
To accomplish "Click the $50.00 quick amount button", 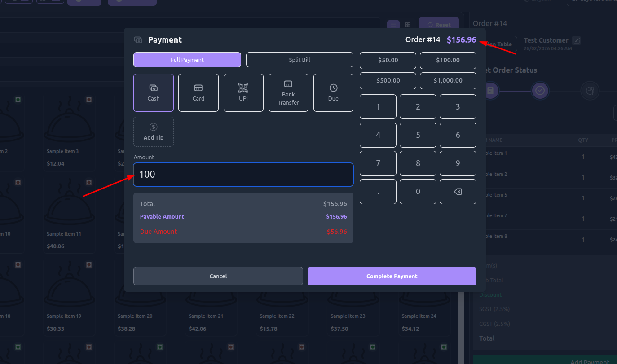I will pyautogui.click(x=388, y=60).
